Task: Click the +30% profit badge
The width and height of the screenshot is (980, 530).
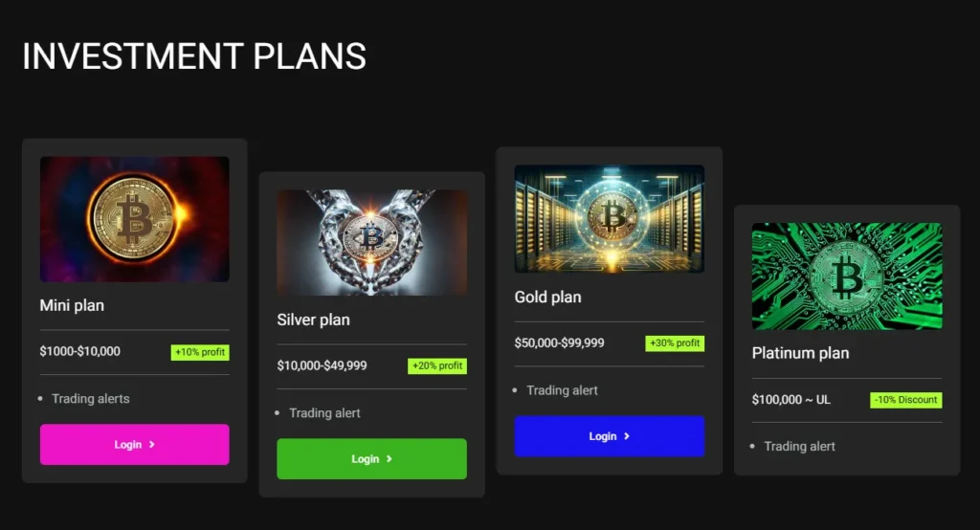Action: (x=675, y=343)
